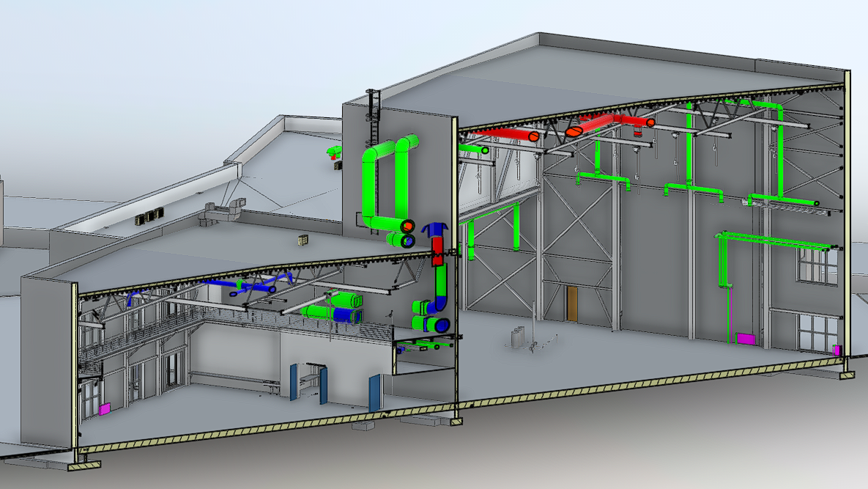Click the red and green rooftop equipment
868x489 pixels.
coord(335,152)
